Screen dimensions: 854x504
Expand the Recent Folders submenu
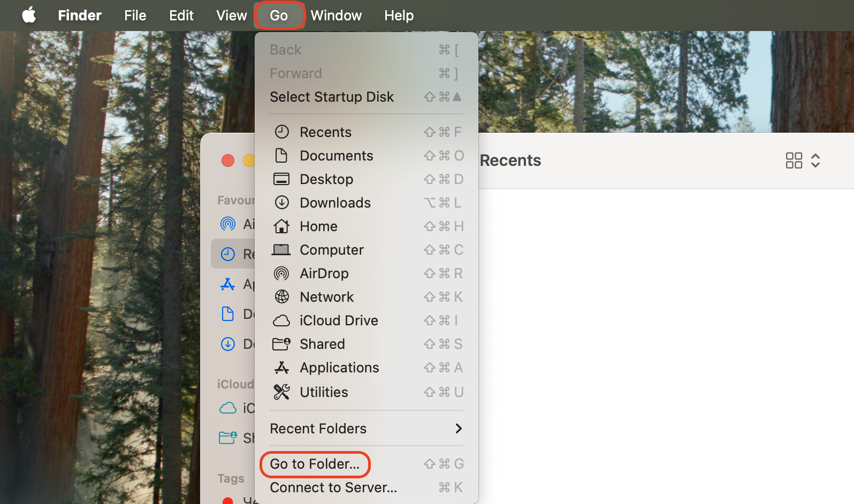[x=367, y=429]
